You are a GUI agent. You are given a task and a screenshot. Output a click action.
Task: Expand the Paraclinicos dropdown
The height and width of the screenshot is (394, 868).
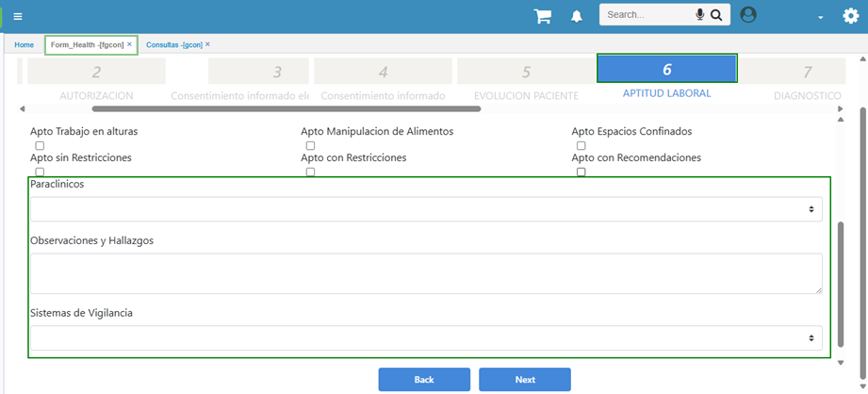tap(425, 209)
